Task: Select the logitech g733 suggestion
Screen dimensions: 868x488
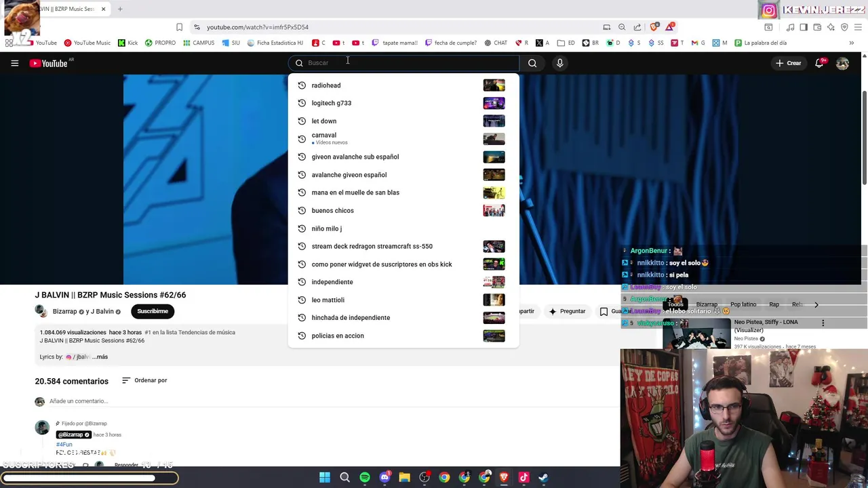Action: point(403,103)
